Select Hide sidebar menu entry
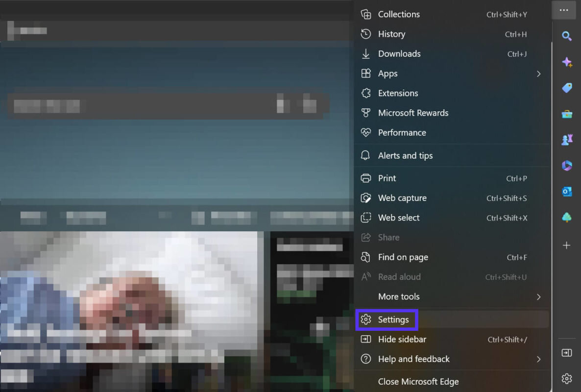581x392 pixels. tap(451, 340)
